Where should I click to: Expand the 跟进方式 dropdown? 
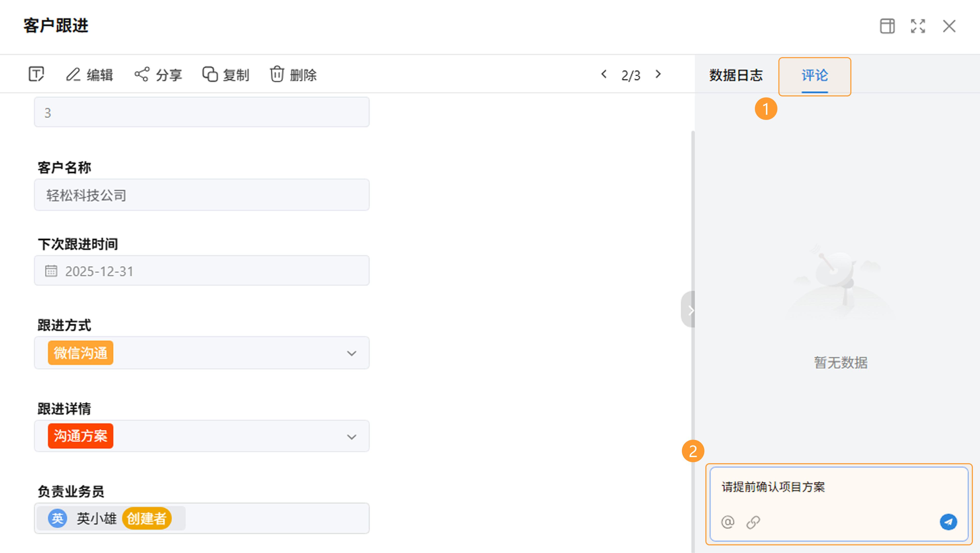(351, 353)
